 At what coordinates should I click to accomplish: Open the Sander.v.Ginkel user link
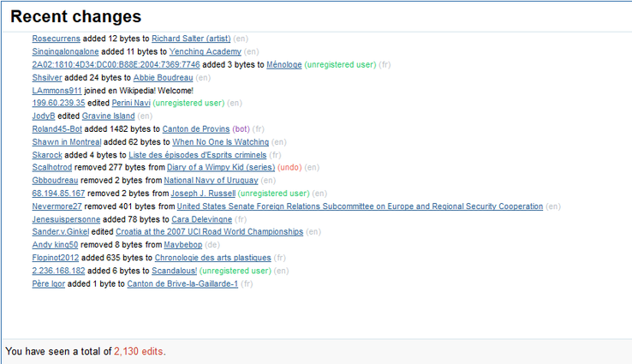click(61, 232)
